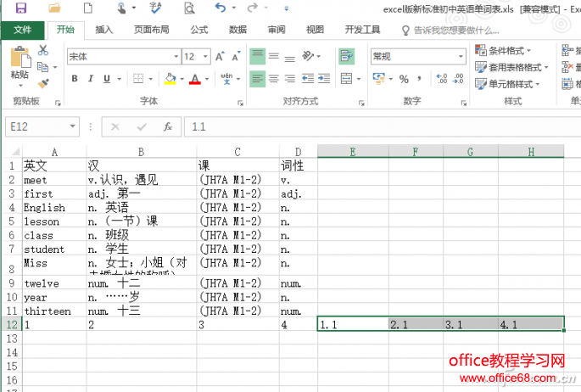Image resolution: width=581 pixels, height=392 pixels.
Task: Switch to the 审阅 Review tab
Action: [x=277, y=30]
